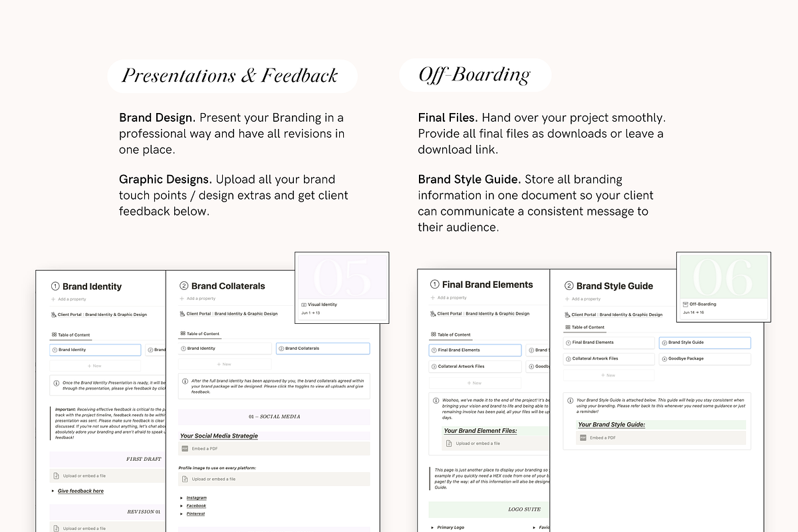Click the file upload icon below First Draft
Screen dimensions: 798x532
pos(57,476)
